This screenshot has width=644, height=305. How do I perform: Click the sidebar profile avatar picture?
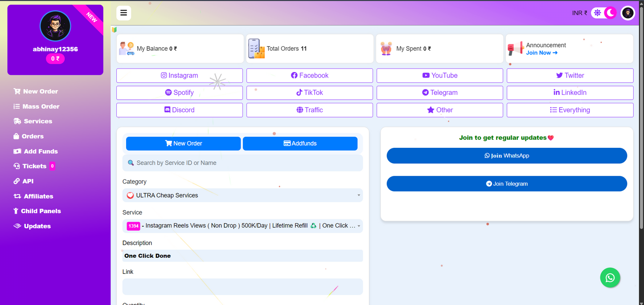(x=55, y=26)
